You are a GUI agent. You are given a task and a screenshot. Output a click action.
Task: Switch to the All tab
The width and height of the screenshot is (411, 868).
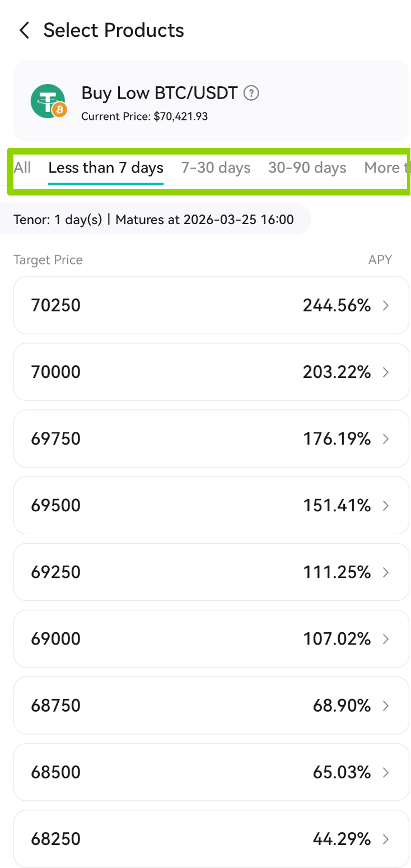(x=22, y=168)
